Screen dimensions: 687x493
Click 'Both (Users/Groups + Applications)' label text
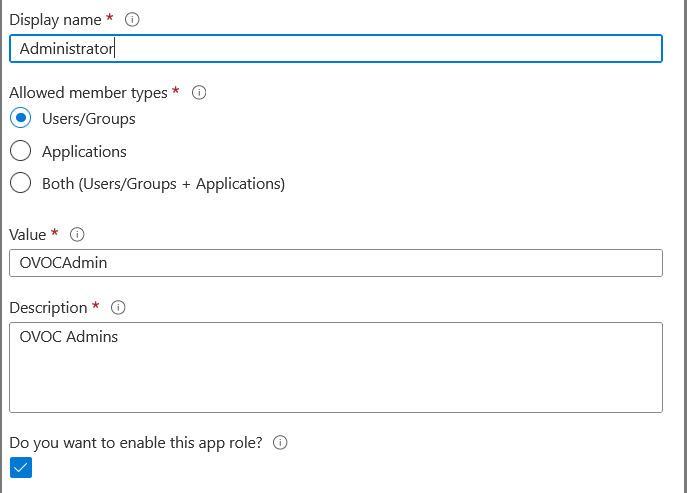point(163,184)
